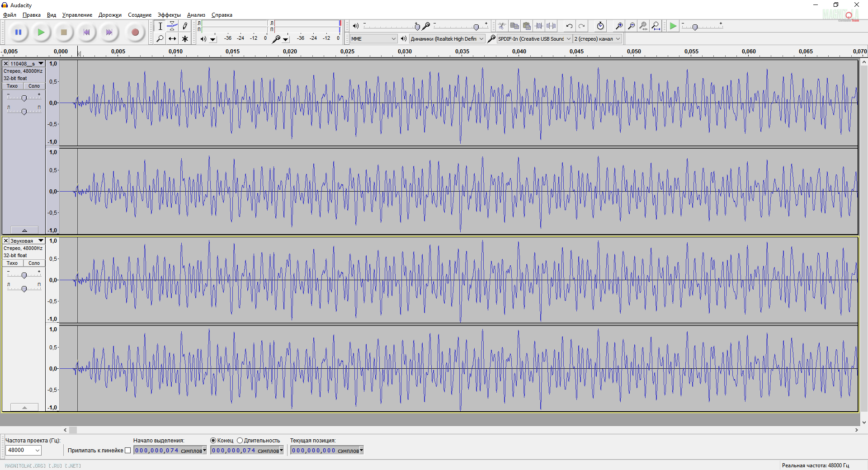
Task: Start playback with the Play button
Action: click(x=41, y=32)
